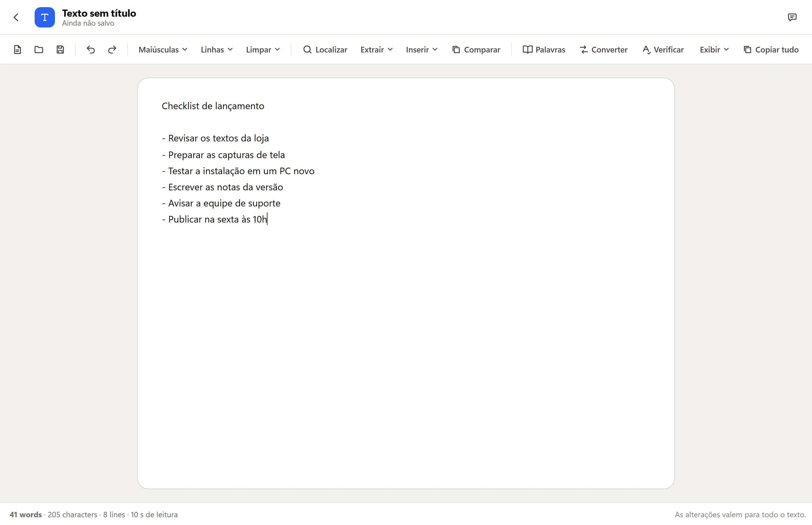Click the status note As alterações valem para todo o texto
The width and height of the screenshot is (812, 525).
coord(740,515)
